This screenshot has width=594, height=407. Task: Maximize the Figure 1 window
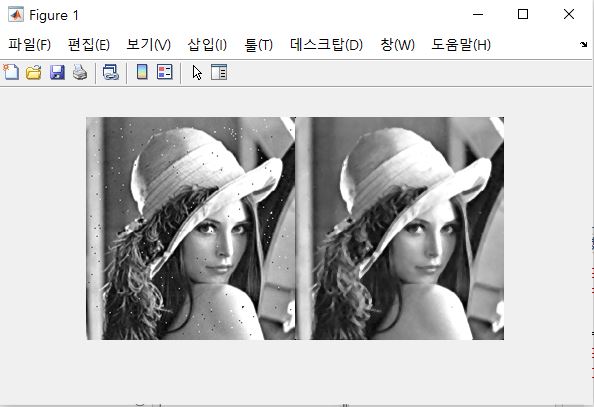click(523, 14)
